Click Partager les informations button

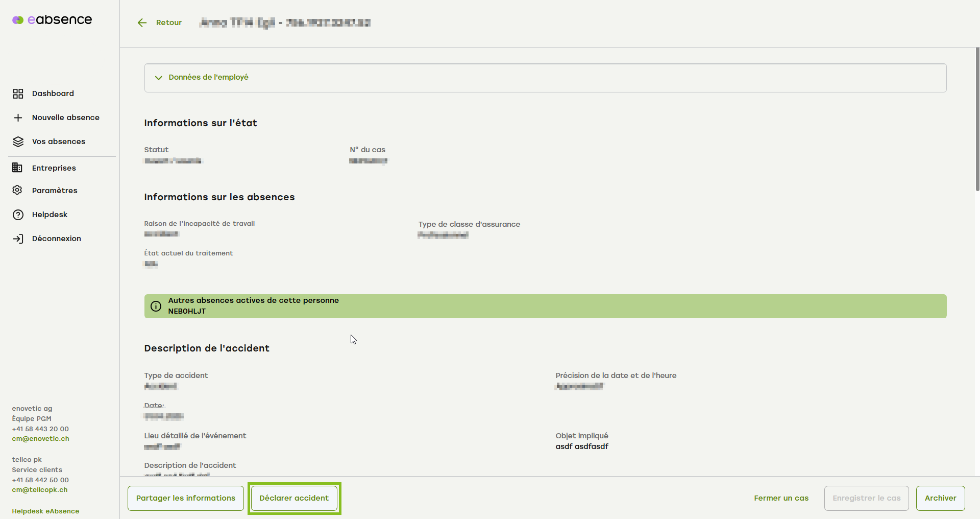186,498
